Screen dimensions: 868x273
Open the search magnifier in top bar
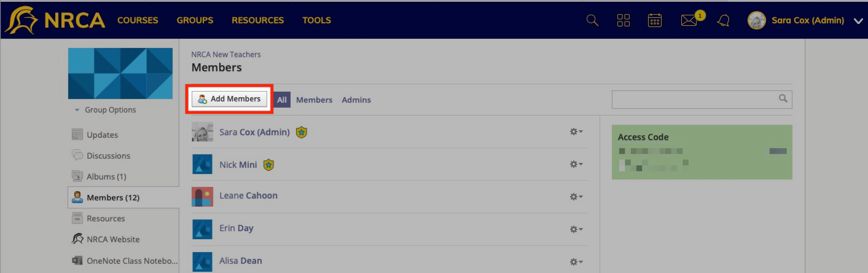click(x=592, y=20)
